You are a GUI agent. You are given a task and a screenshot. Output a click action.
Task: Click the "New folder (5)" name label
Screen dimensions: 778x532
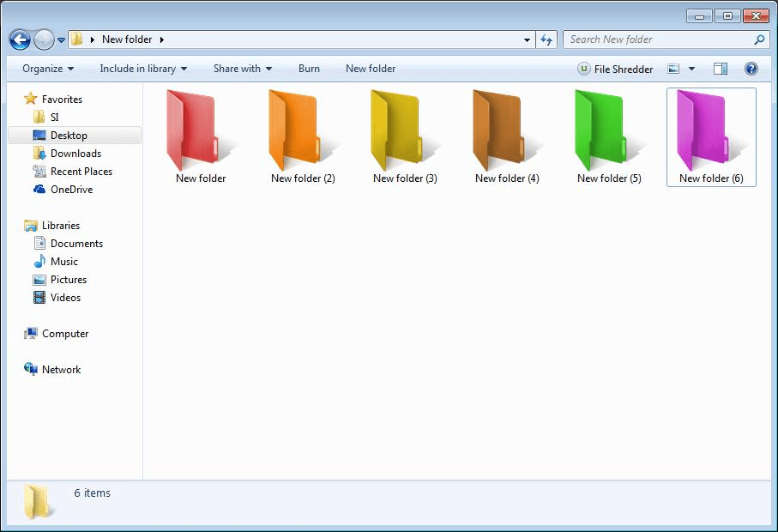point(609,178)
